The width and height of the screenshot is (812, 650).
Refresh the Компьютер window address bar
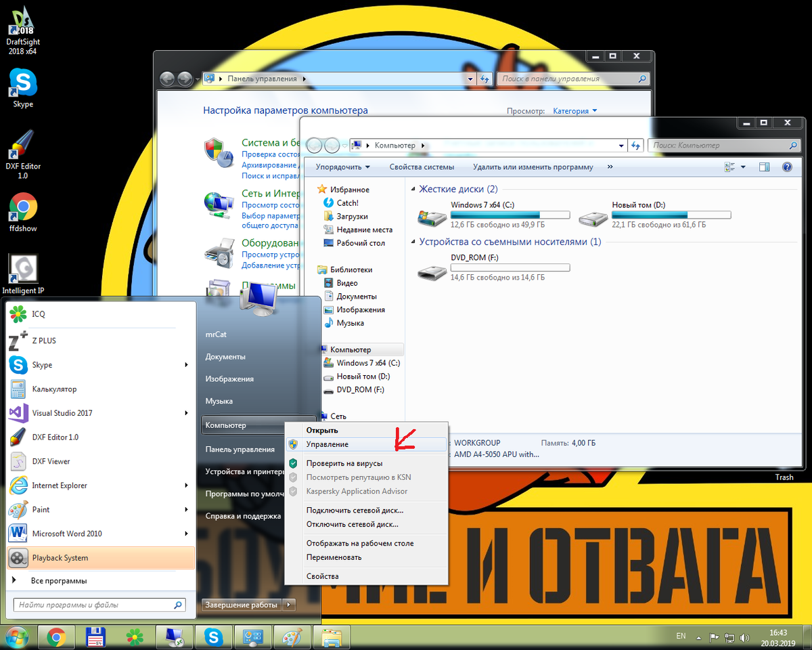coord(635,145)
